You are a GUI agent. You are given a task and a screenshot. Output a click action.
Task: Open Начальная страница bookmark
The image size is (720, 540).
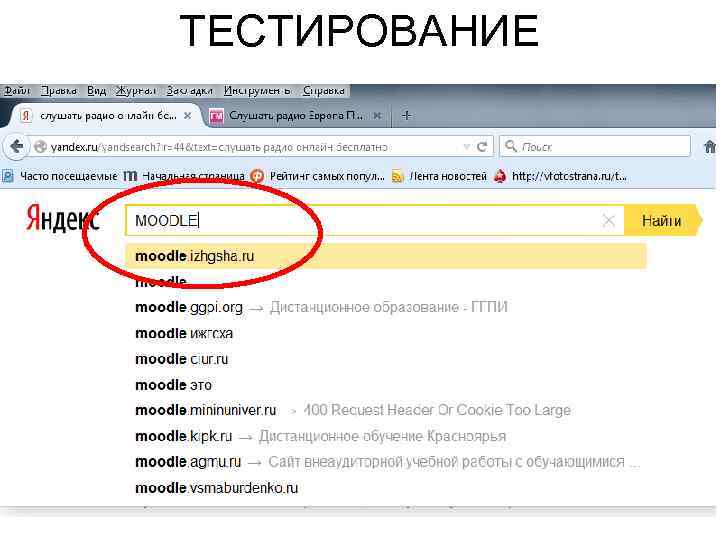click(185, 176)
